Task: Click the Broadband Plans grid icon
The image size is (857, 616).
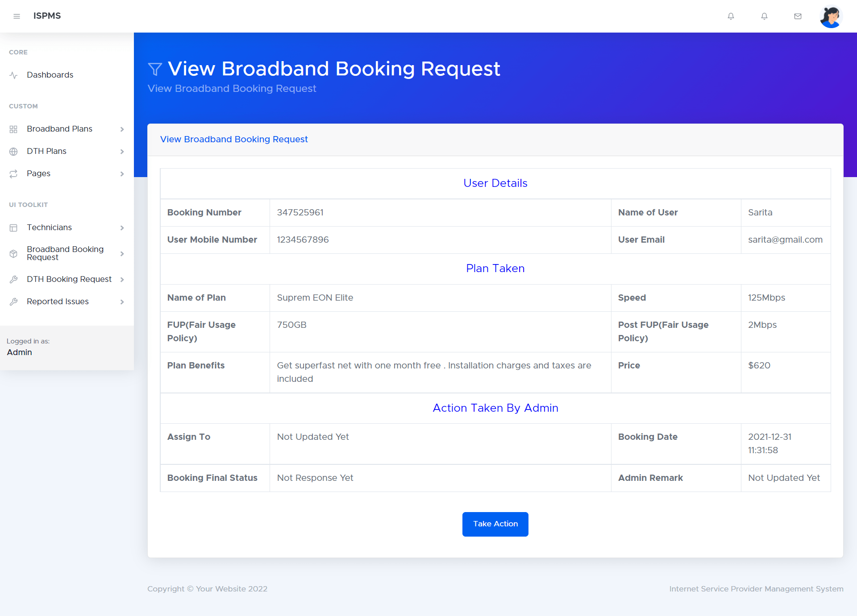Action: 13,129
